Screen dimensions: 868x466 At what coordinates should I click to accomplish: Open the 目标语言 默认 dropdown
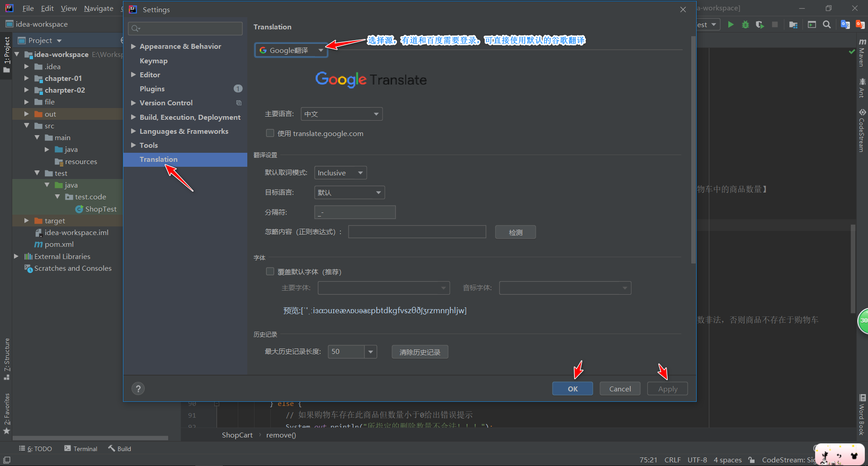pos(349,193)
